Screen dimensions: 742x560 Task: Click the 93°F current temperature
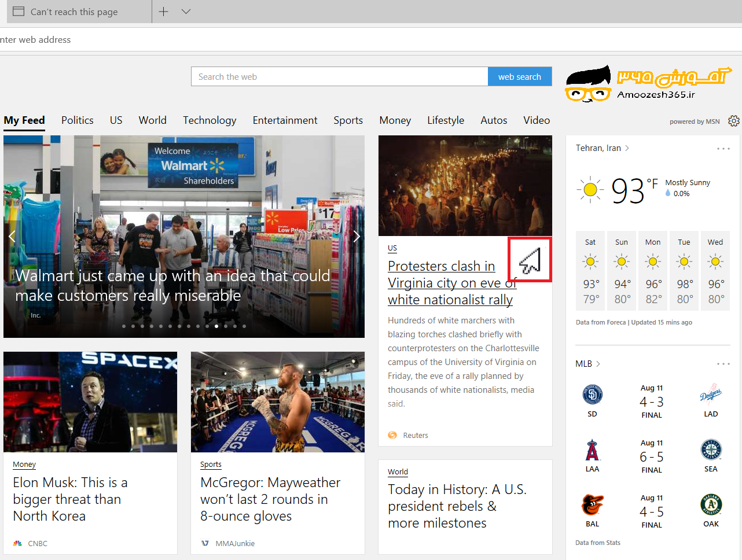634,191
